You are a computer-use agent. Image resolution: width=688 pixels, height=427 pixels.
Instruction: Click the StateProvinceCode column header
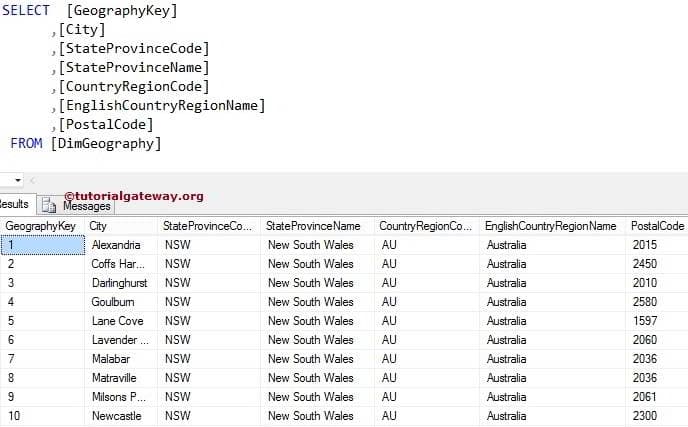click(x=207, y=226)
